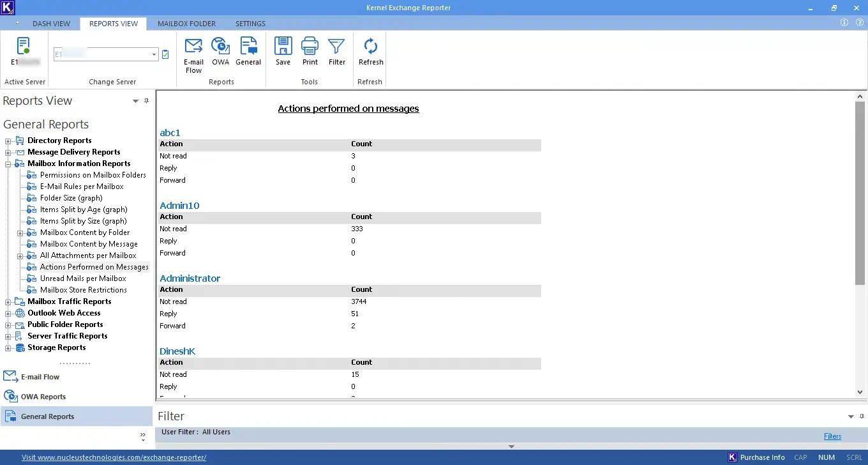Screen dimensions: 868x465
Task: Refresh the report data
Action: [371, 51]
